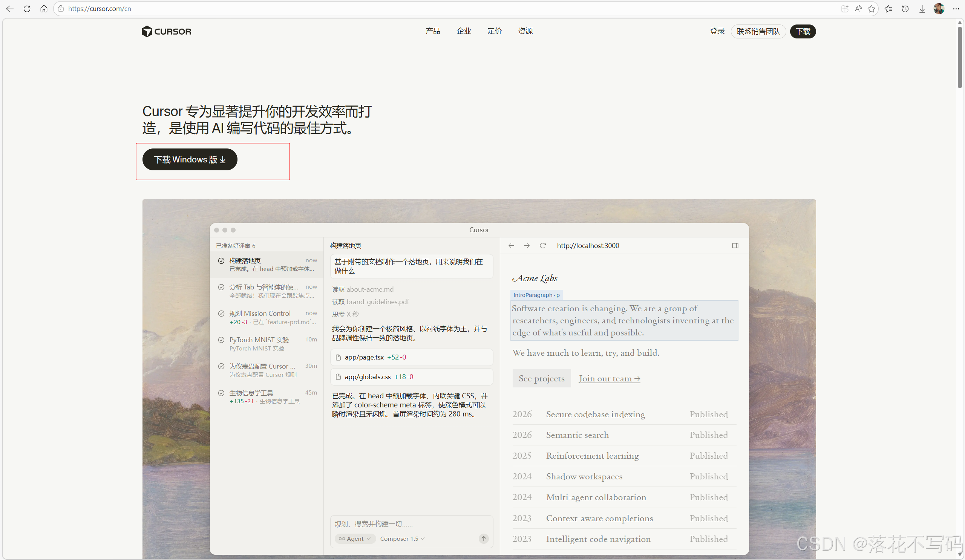Click check circle of 生物信息学工具 task
This screenshot has width=965, height=560.
221,393
